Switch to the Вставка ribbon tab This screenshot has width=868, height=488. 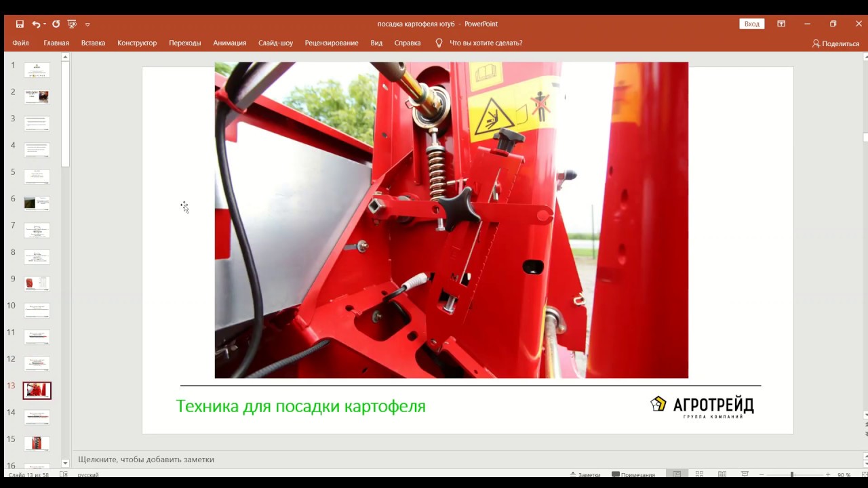tap(93, 43)
